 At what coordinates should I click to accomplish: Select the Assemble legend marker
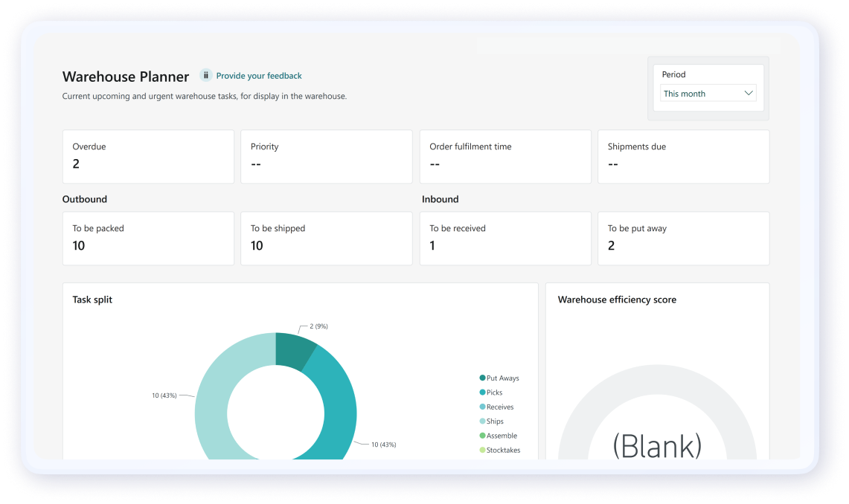(x=483, y=436)
